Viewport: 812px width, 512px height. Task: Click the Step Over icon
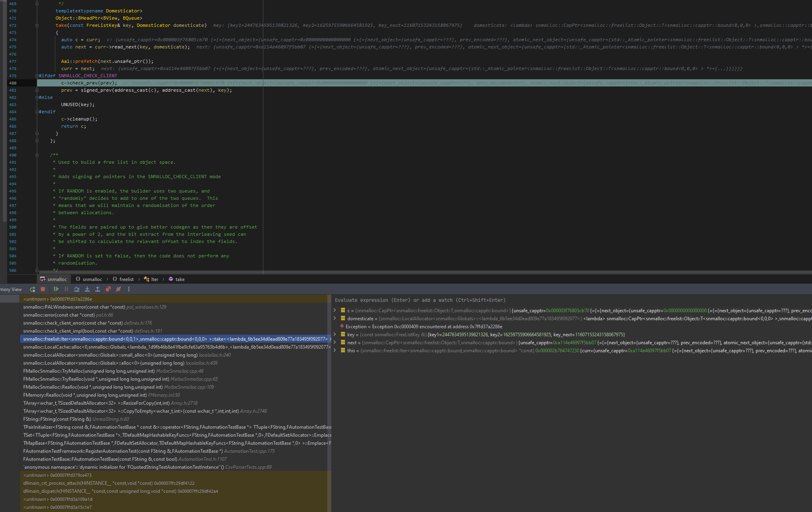click(77, 289)
